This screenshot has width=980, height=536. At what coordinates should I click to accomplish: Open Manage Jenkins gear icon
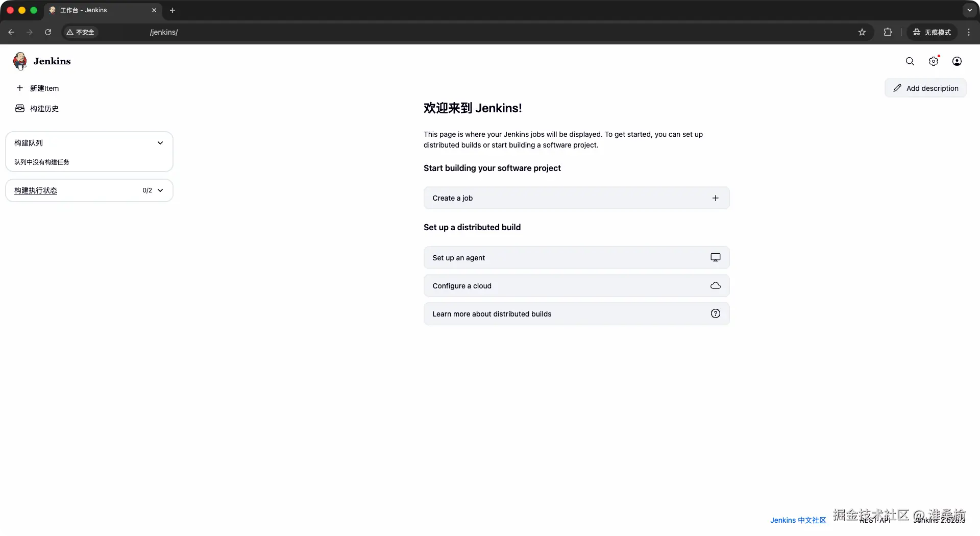(934, 61)
